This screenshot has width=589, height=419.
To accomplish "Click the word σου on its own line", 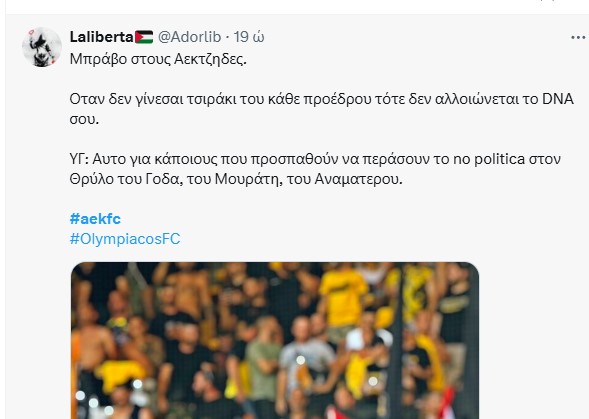I will point(84,119).
